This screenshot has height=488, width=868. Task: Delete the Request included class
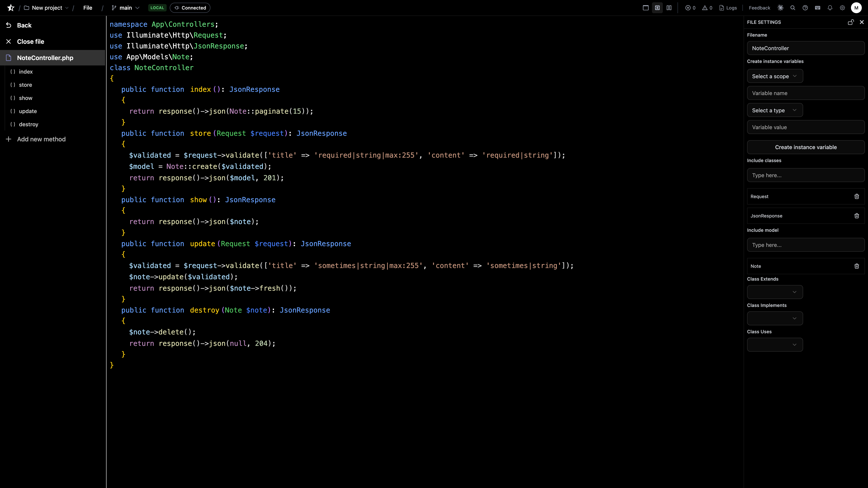click(x=857, y=197)
